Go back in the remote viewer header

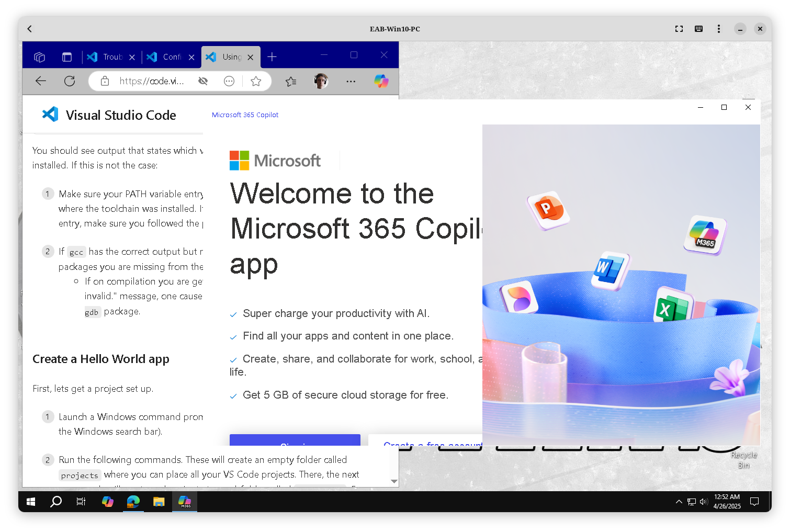(30, 29)
